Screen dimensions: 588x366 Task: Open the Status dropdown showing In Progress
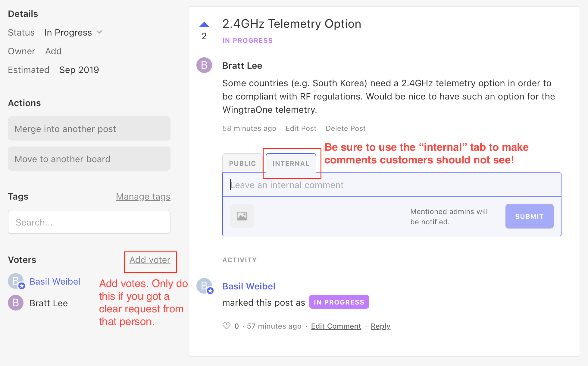(73, 33)
